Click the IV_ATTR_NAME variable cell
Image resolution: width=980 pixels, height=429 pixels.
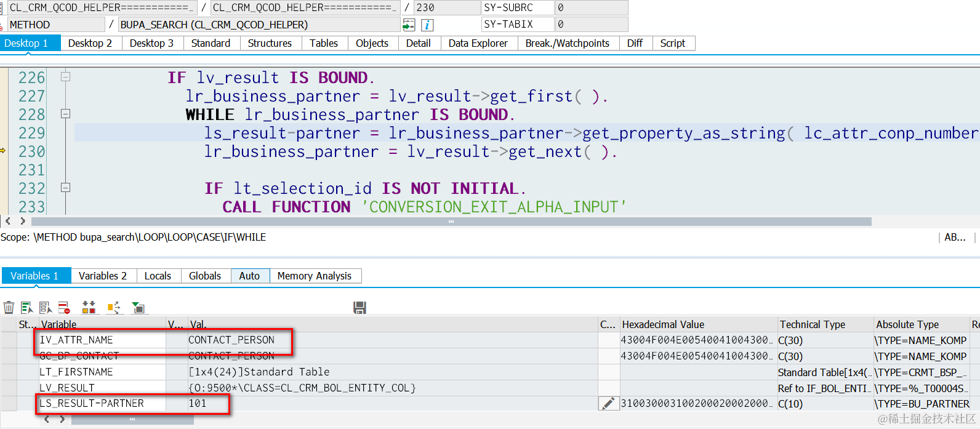pyautogui.click(x=102, y=340)
